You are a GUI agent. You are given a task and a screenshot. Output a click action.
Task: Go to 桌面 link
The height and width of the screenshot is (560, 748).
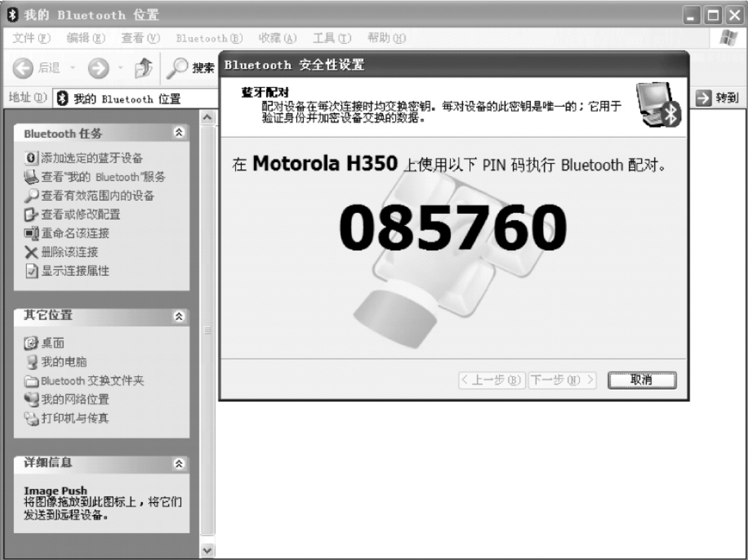53,343
